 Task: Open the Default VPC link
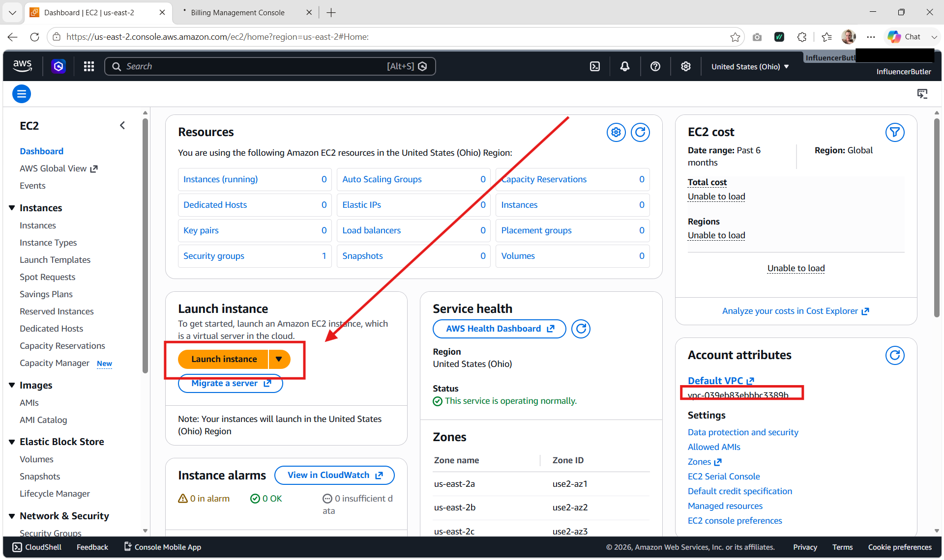[721, 381]
